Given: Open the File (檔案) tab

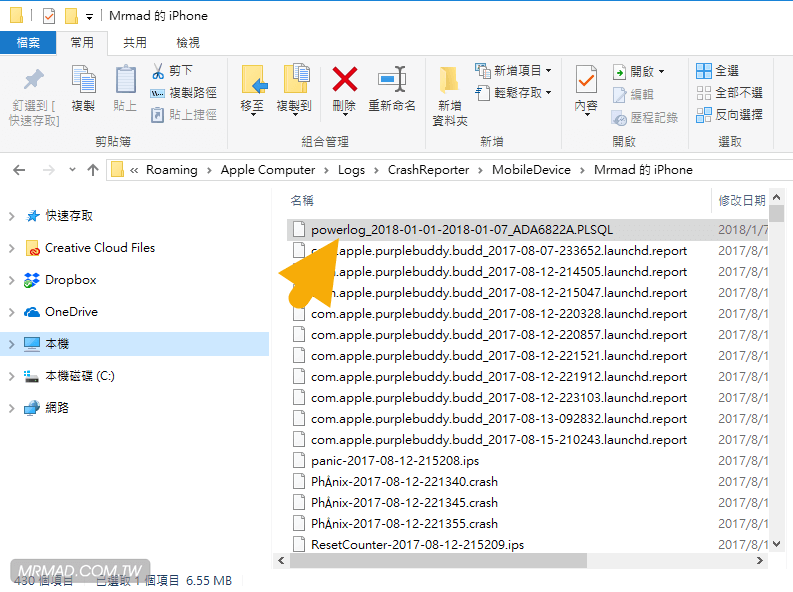Looking at the screenshot, I should pos(28,43).
